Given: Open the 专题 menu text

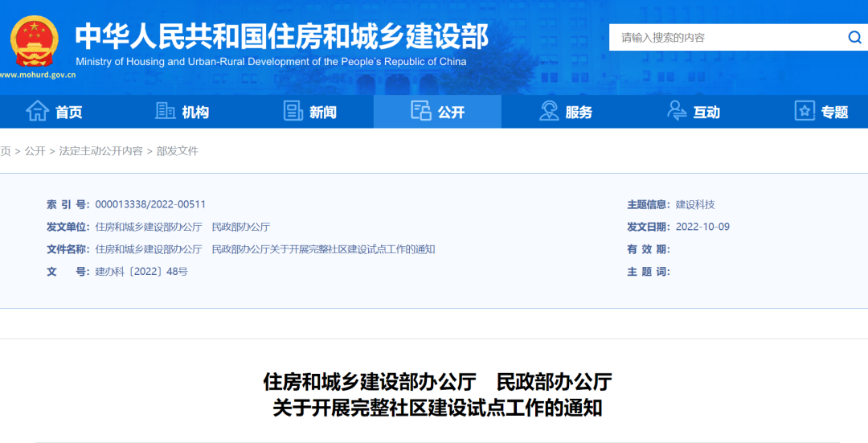Looking at the screenshot, I should 834,113.
